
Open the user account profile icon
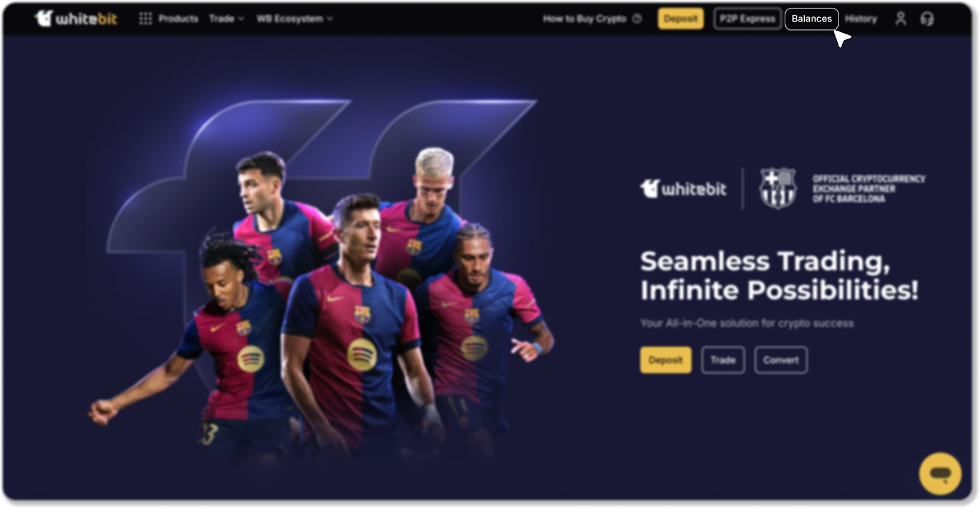coord(900,19)
